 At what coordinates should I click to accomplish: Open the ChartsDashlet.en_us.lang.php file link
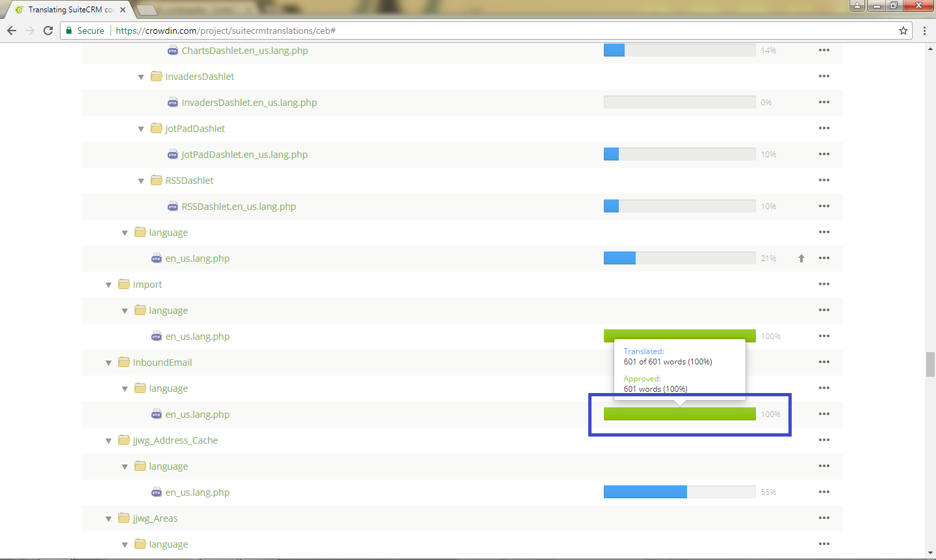pos(245,51)
